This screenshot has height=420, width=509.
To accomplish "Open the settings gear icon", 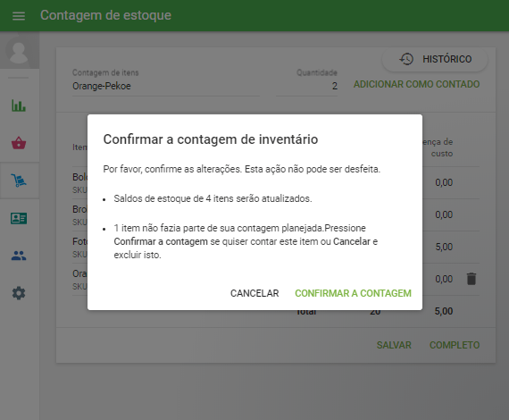I will pos(19,293).
